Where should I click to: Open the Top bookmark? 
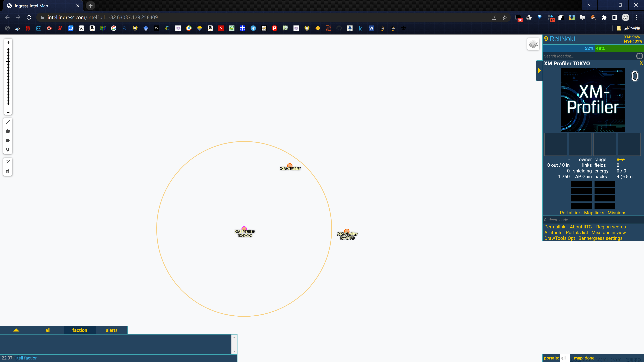point(13,28)
